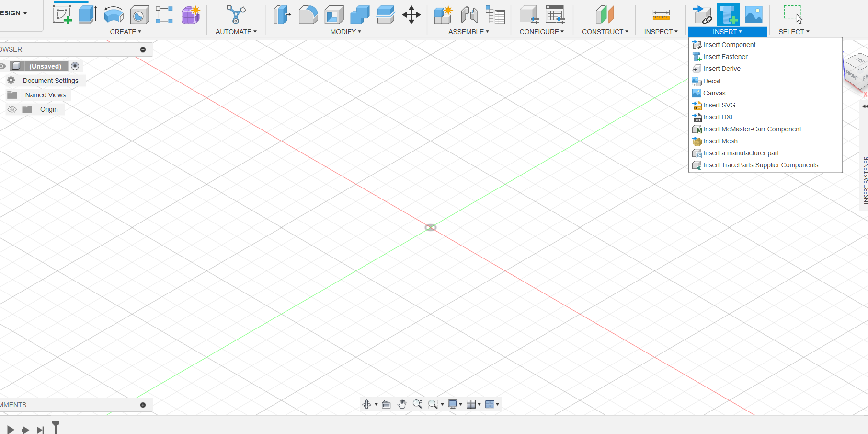
Task: Choose Insert SVG from the menu
Action: (765, 105)
